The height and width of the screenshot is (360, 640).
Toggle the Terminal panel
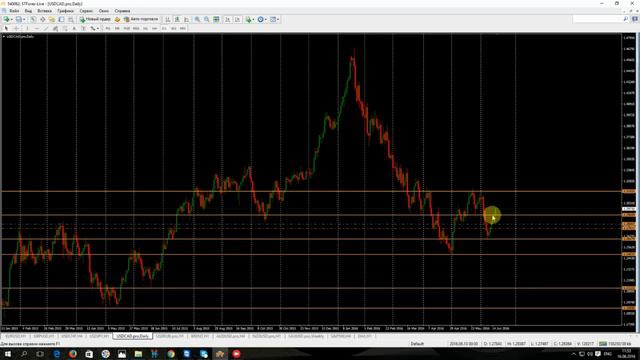tap(61, 19)
